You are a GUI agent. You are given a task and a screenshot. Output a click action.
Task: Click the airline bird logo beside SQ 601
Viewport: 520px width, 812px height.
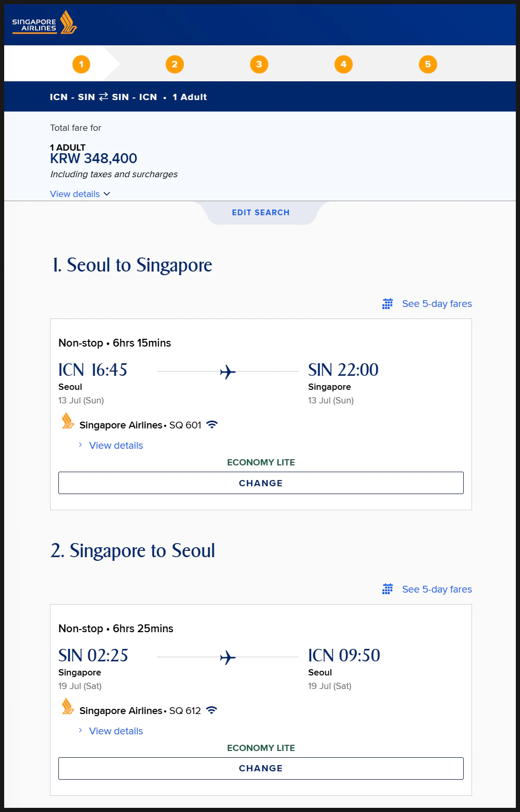(68, 421)
